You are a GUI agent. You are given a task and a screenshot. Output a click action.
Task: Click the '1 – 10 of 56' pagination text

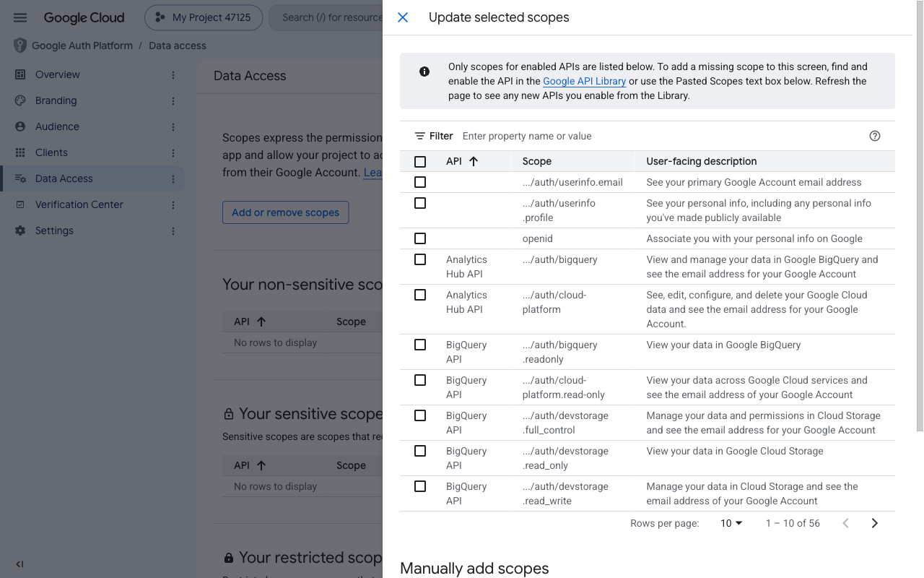click(793, 523)
